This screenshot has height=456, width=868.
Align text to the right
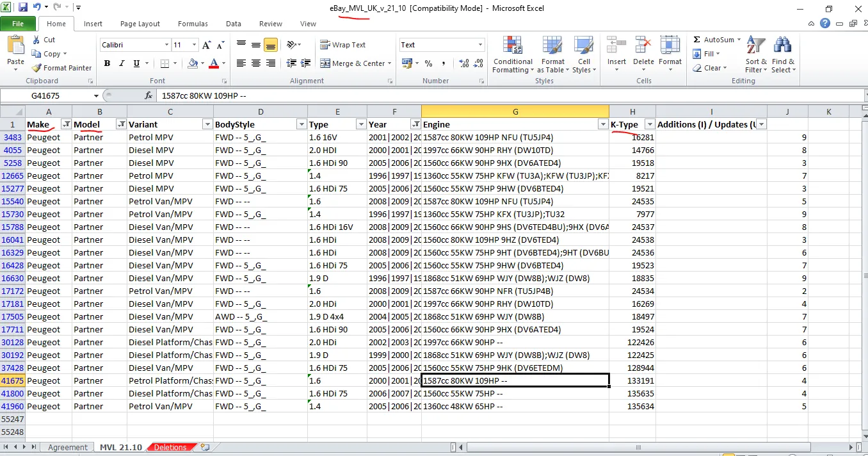point(271,63)
